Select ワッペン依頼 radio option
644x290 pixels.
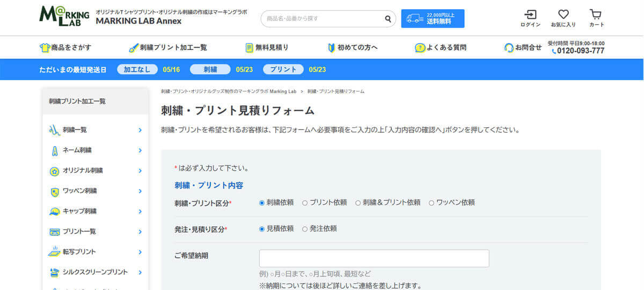(431, 203)
